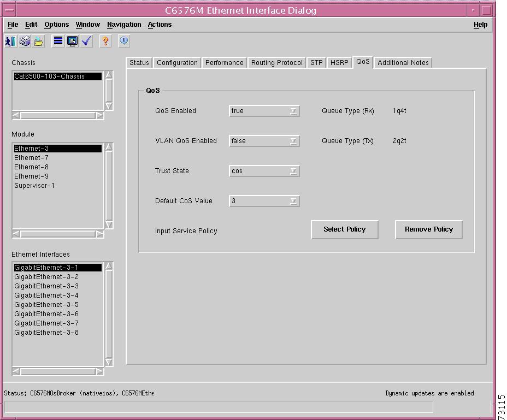The height and width of the screenshot is (420, 507).
Task: Click the orange question mark help icon
Action: click(x=105, y=41)
